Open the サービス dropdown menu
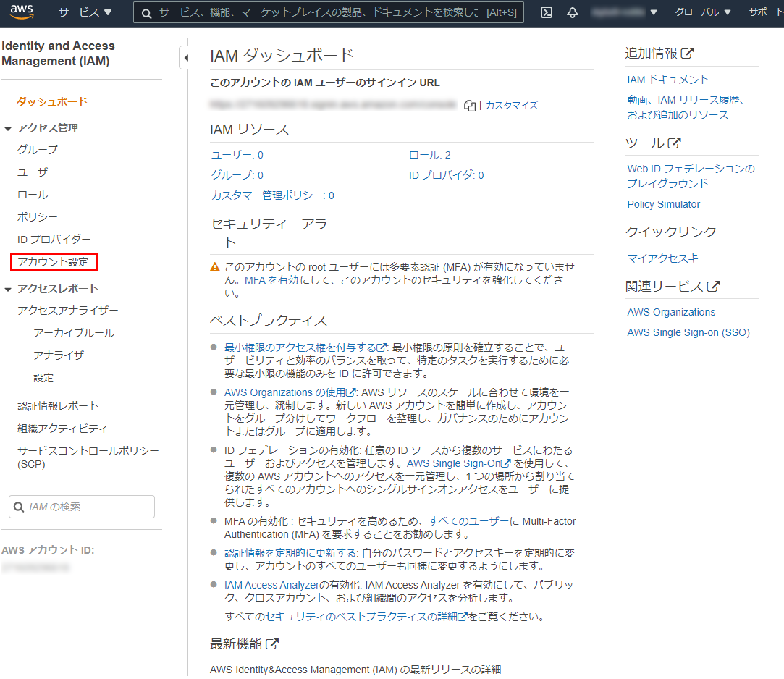This screenshot has width=784, height=679. 85,12
